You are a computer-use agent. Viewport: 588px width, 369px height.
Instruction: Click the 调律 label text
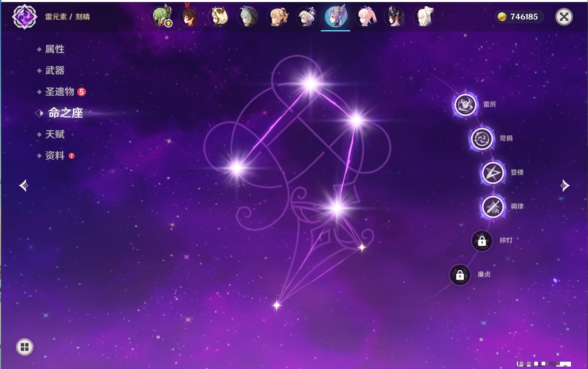pyautogui.click(x=517, y=206)
